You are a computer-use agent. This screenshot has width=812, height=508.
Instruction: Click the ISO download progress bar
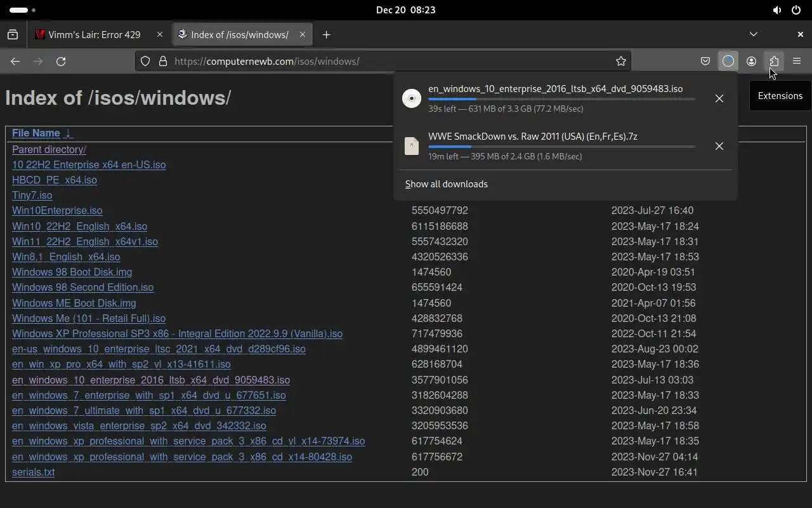(x=561, y=99)
